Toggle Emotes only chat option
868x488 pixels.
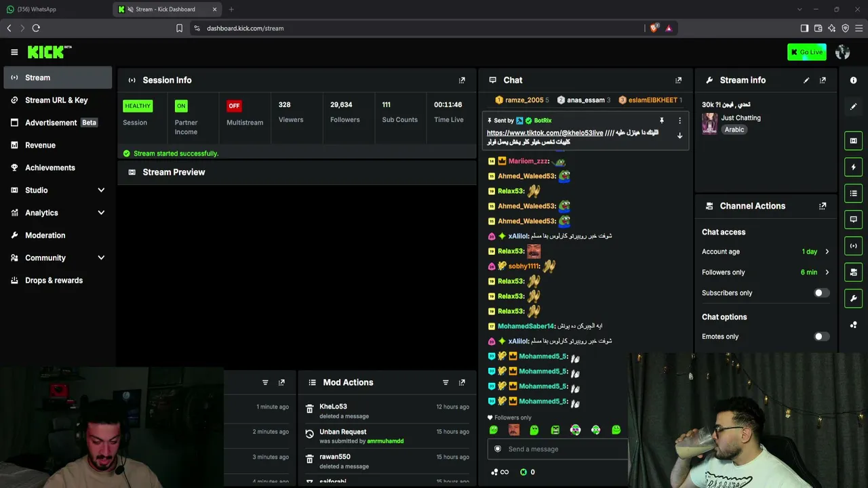tap(821, 336)
